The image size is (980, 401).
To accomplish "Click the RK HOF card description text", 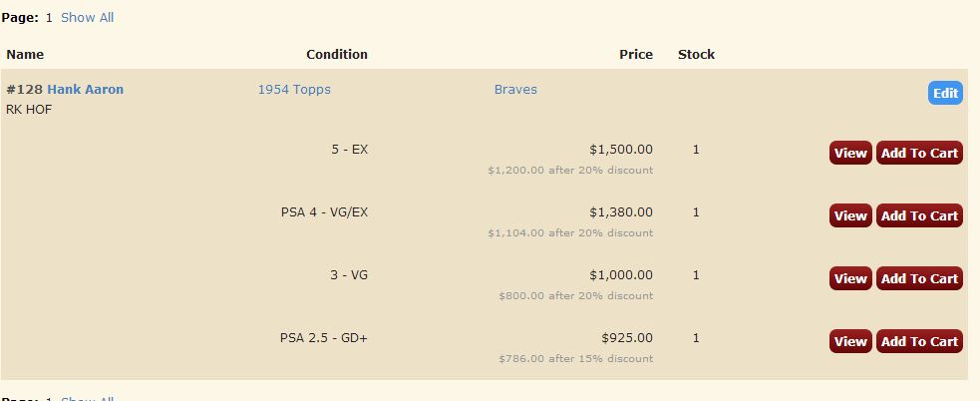I will tap(29, 110).
